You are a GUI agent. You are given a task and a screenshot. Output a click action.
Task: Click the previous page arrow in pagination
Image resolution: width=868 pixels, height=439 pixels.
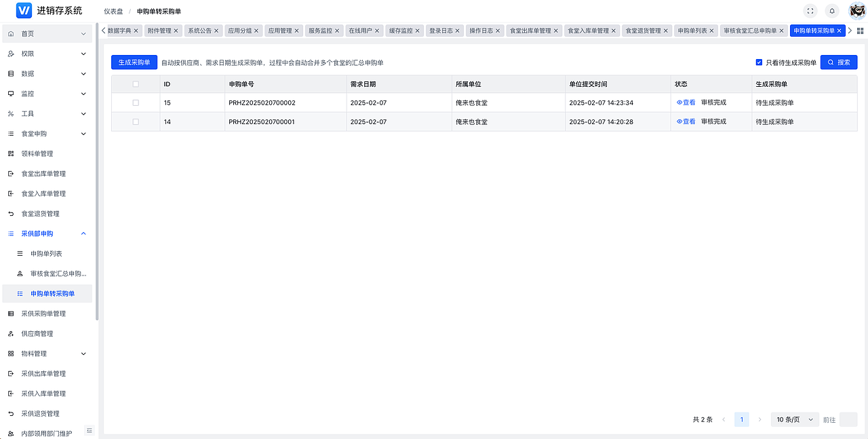724,420
